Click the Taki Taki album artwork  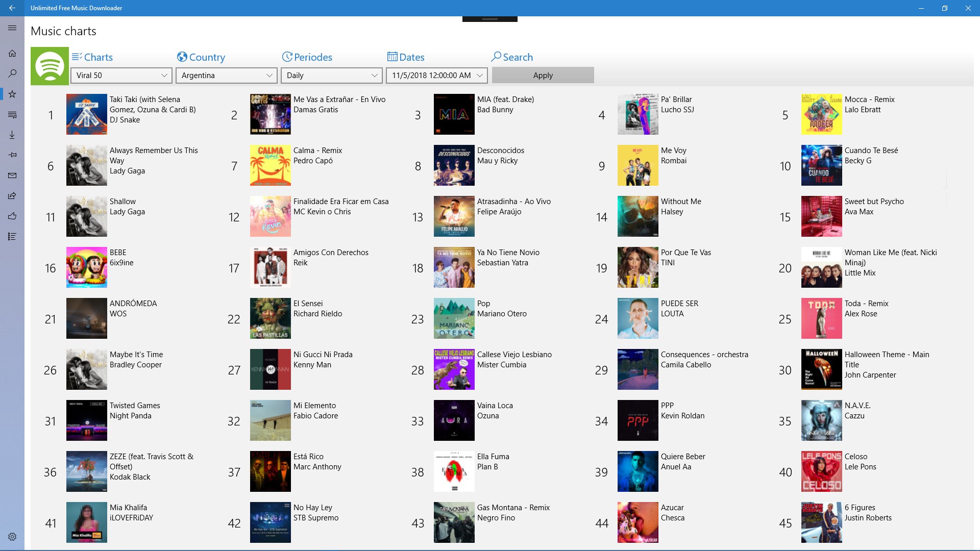[x=86, y=114]
